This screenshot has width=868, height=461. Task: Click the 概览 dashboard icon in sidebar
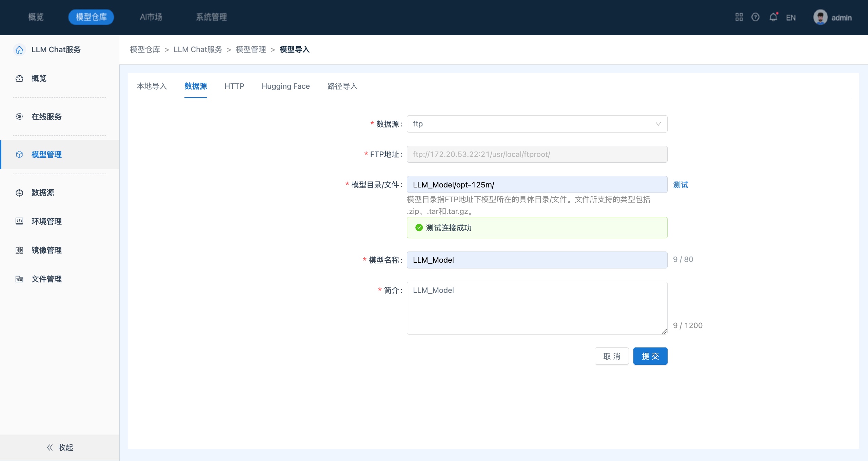coord(19,79)
